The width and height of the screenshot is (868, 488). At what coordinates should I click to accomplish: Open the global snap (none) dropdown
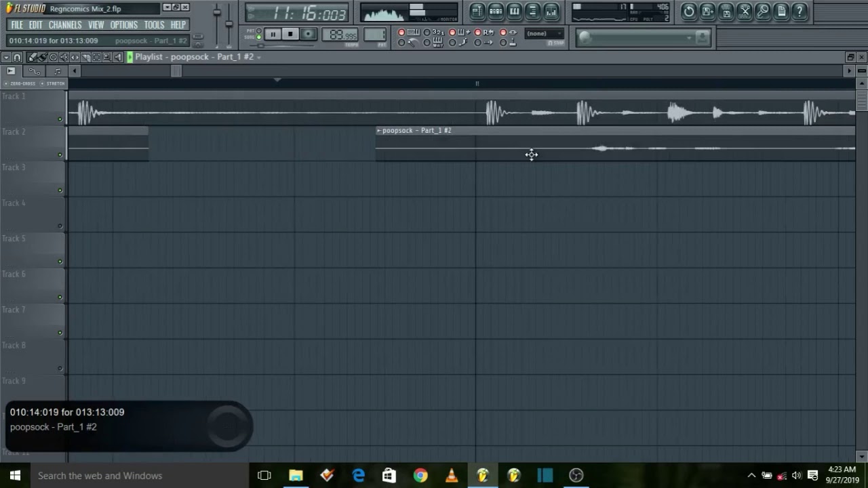(545, 33)
